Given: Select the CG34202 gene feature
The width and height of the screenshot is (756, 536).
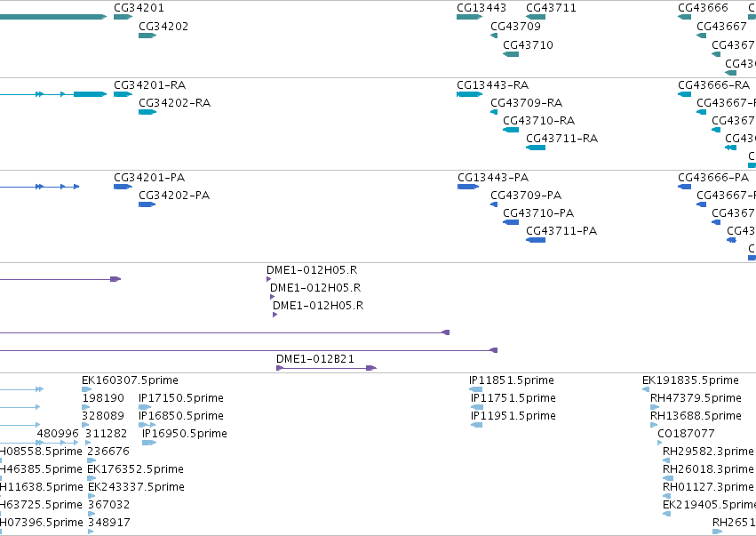Looking at the screenshot, I should pyautogui.click(x=147, y=36).
